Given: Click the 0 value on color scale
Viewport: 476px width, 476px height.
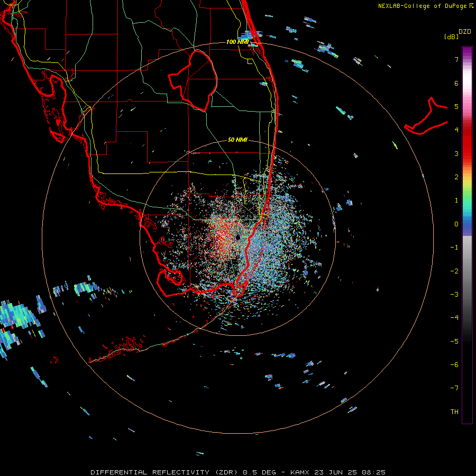Looking at the screenshot, I should (x=456, y=224).
